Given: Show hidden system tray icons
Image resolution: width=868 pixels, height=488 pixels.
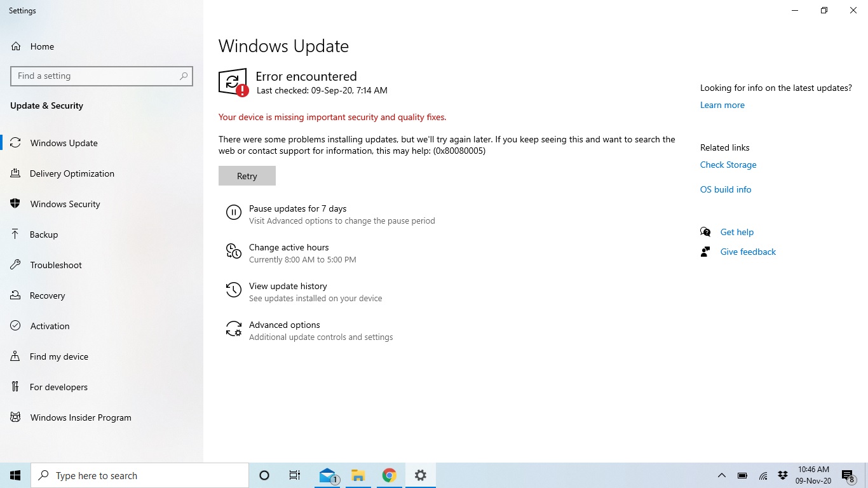Looking at the screenshot, I should tap(722, 475).
